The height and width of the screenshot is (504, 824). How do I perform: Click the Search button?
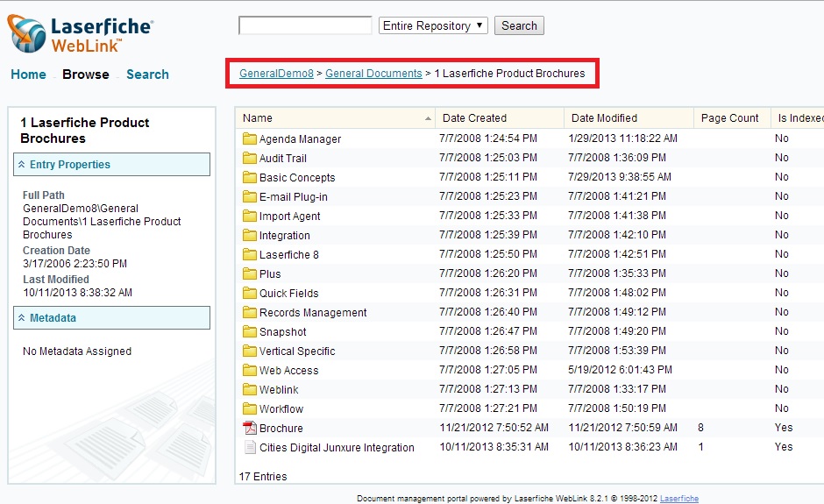[x=519, y=25]
